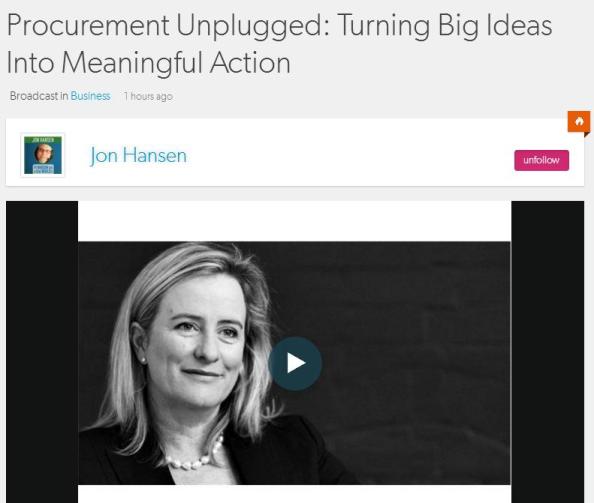Unfollow Jon Hansen with the pink button
The image size is (594, 503).
[x=541, y=160]
